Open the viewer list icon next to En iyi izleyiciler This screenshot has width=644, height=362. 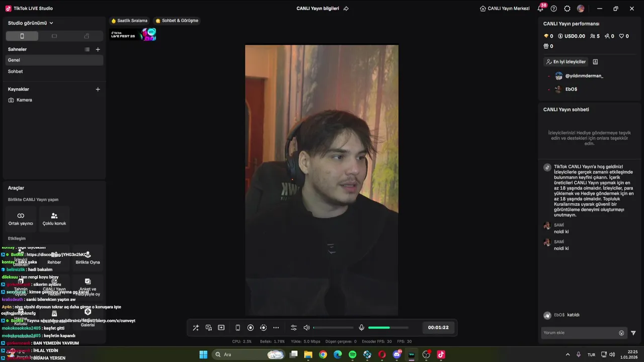(595, 62)
